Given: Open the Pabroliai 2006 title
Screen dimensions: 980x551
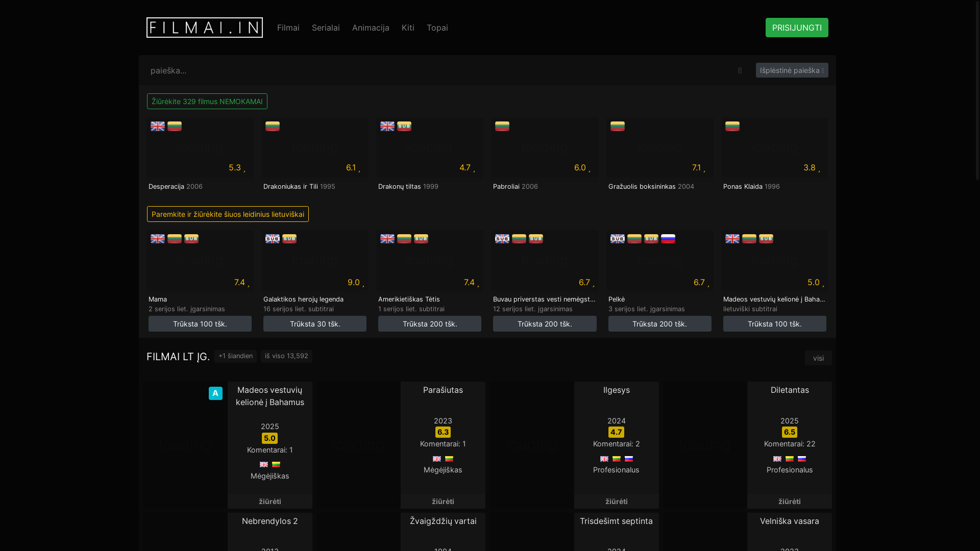Looking at the screenshot, I should [x=516, y=187].
